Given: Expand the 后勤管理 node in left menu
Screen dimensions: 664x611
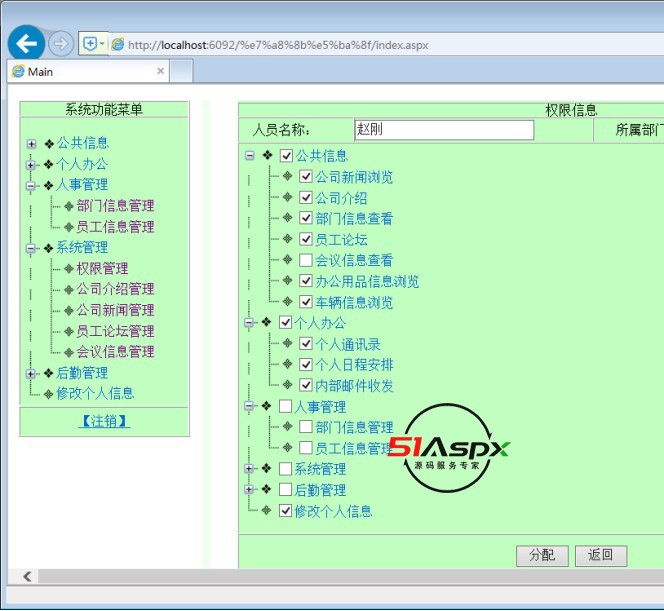Looking at the screenshot, I should click(32, 373).
